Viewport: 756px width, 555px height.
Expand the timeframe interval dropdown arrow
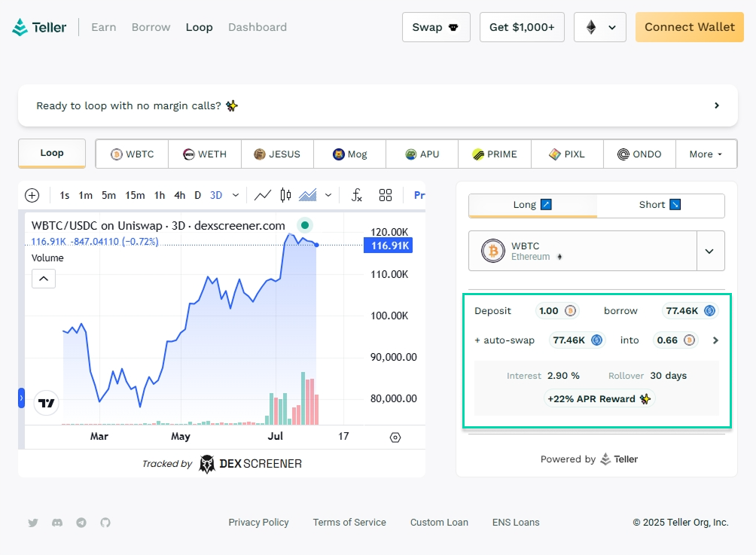(x=235, y=195)
